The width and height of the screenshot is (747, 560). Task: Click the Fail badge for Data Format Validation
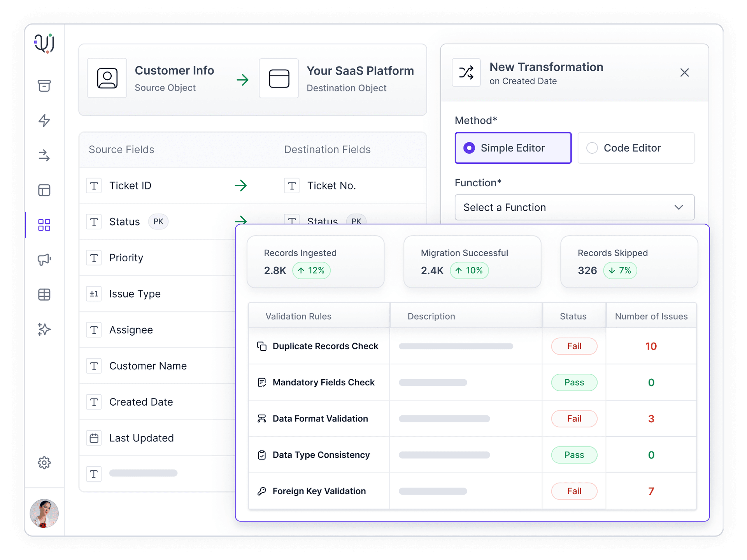tap(574, 419)
